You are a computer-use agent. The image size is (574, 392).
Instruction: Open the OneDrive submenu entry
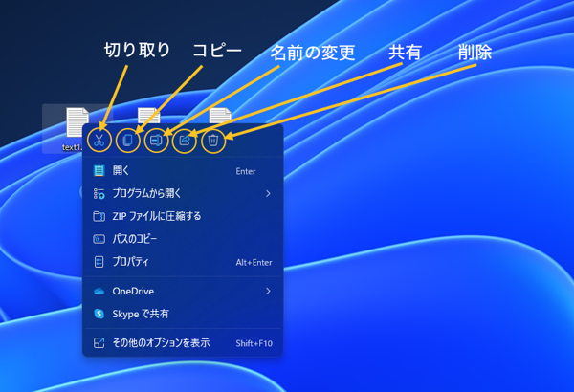pos(183,292)
